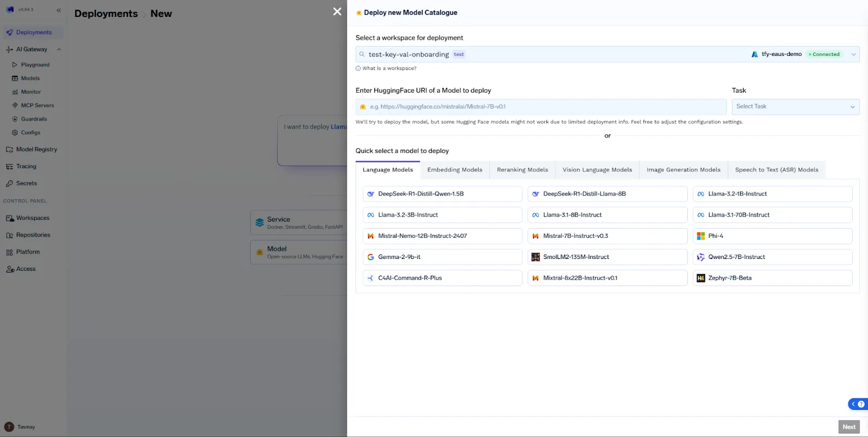Screen dimensions: 868x437
Task: Focus the HuggingFace URI input field
Action: tap(541, 107)
